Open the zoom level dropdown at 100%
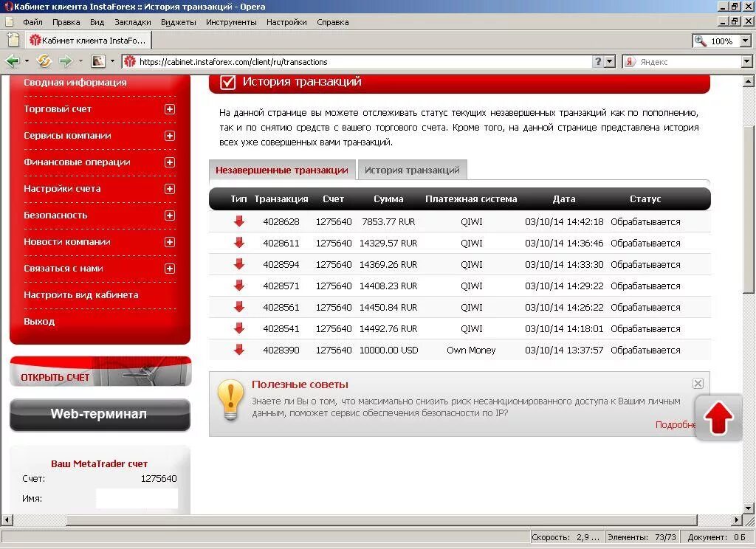This screenshot has width=756, height=549. [746, 41]
